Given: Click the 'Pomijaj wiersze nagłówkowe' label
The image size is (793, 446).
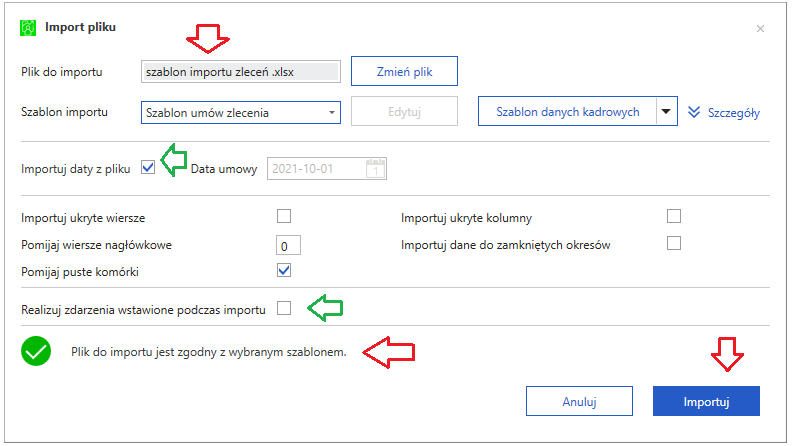Looking at the screenshot, I should click(96, 245).
